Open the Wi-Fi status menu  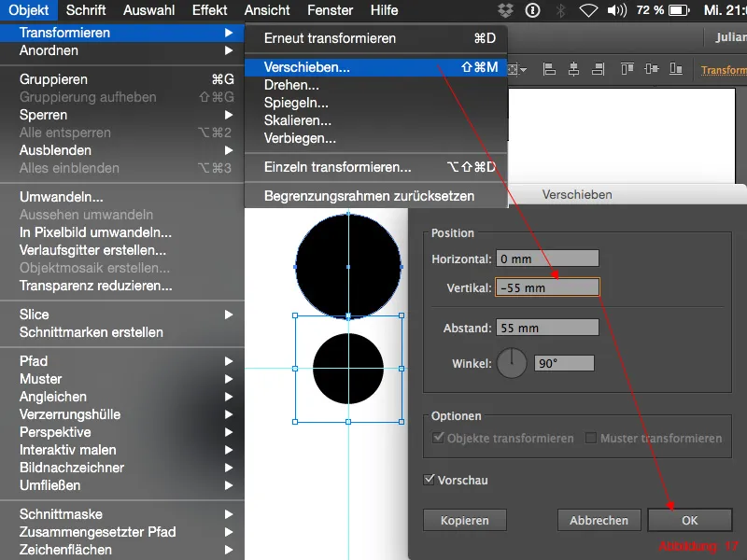coord(588,10)
